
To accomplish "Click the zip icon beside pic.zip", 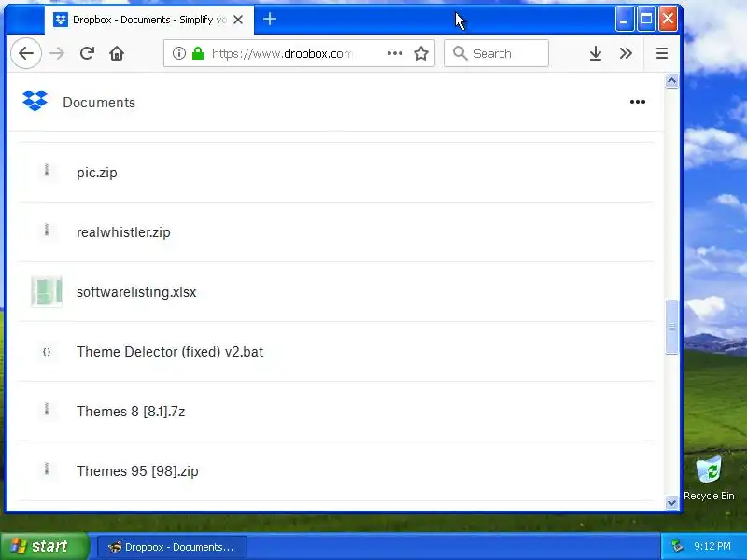I will pyautogui.click(x=46, y=171).
